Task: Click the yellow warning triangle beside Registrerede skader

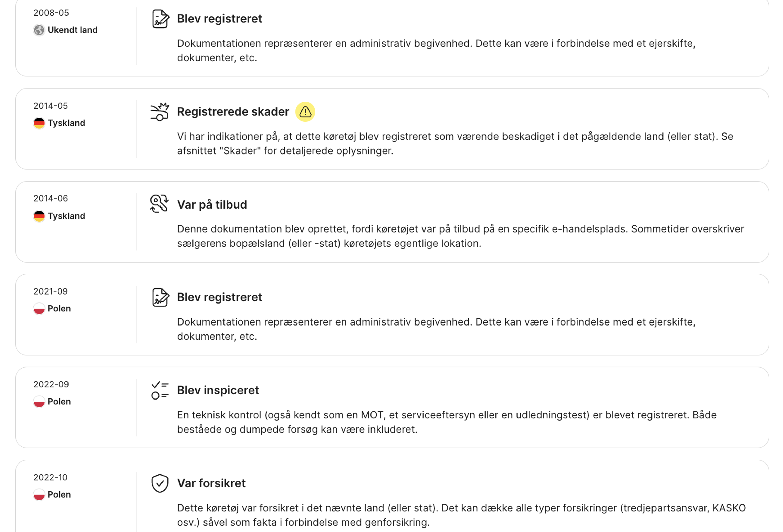Action: click(x=305, y=112)
